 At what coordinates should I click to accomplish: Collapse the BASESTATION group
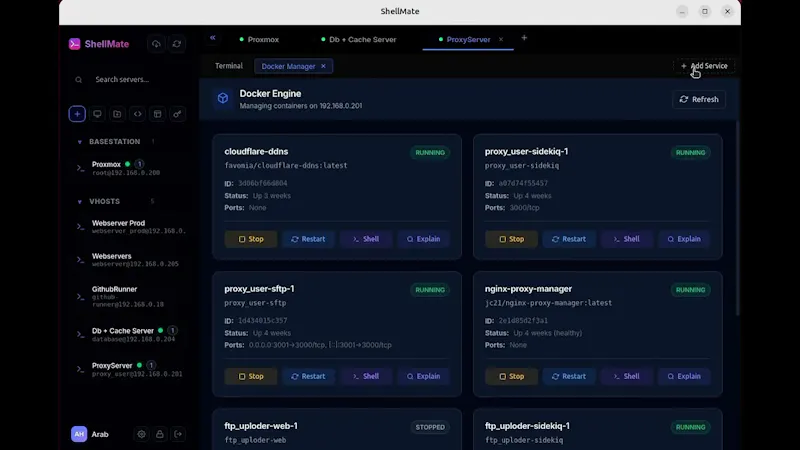click(x=80, y=142)
